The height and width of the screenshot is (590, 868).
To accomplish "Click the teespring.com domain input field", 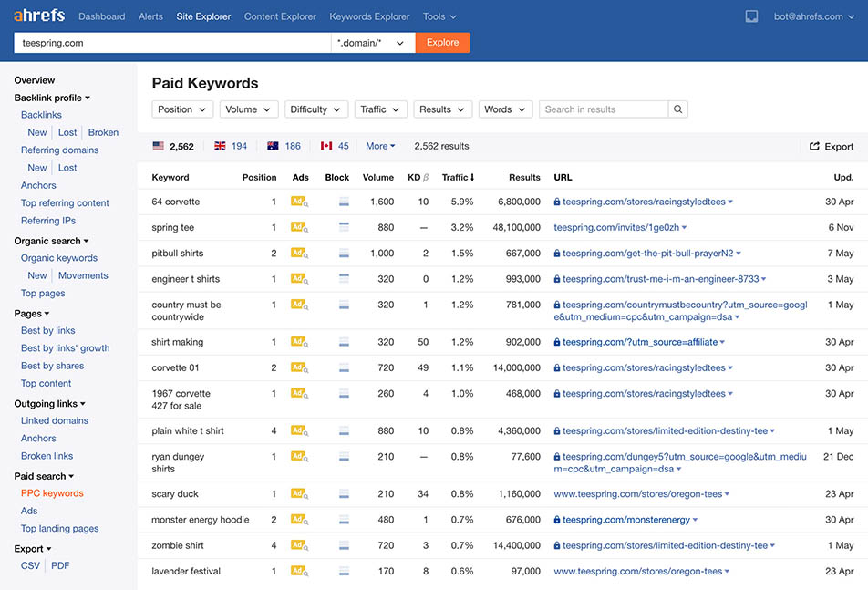I will pos(172,43).
